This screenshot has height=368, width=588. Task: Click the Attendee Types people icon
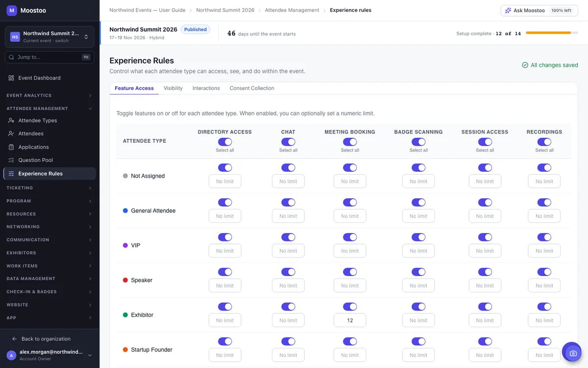coord(11,120)
